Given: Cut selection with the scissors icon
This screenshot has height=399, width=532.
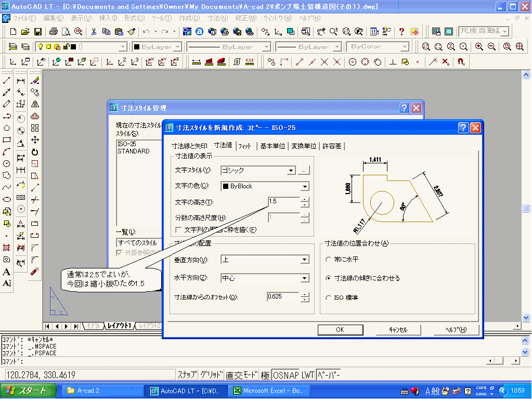Looking at the screenshot, I should (94, 32).
